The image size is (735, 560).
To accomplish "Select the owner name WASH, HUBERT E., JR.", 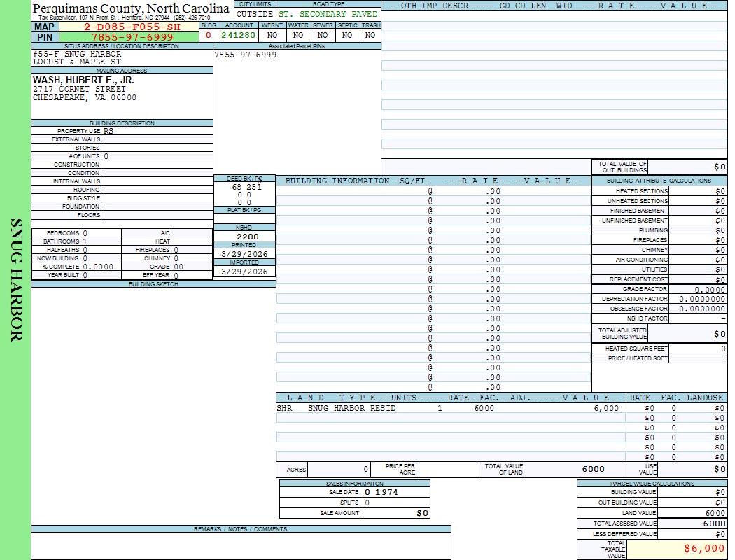I will 83,80.
